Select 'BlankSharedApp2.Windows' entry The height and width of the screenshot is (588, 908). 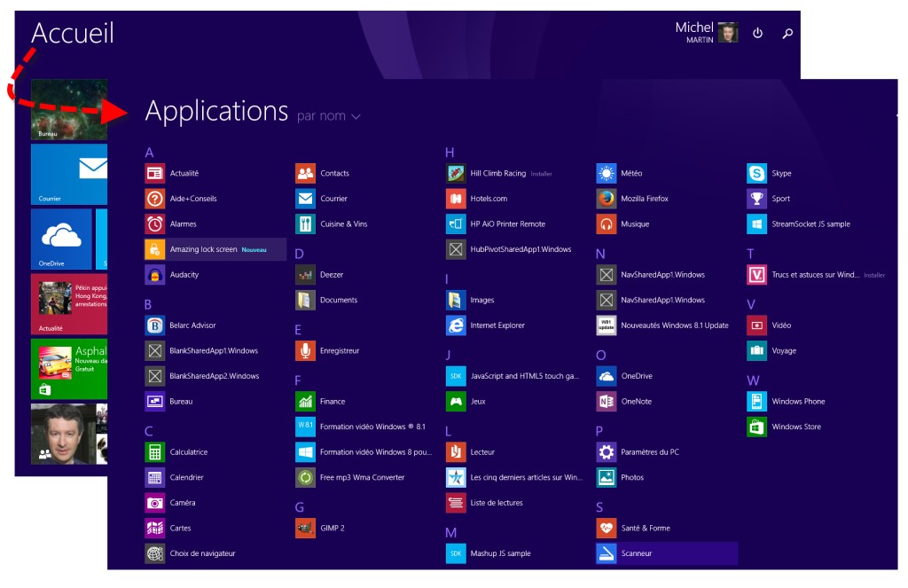point(202,376)
